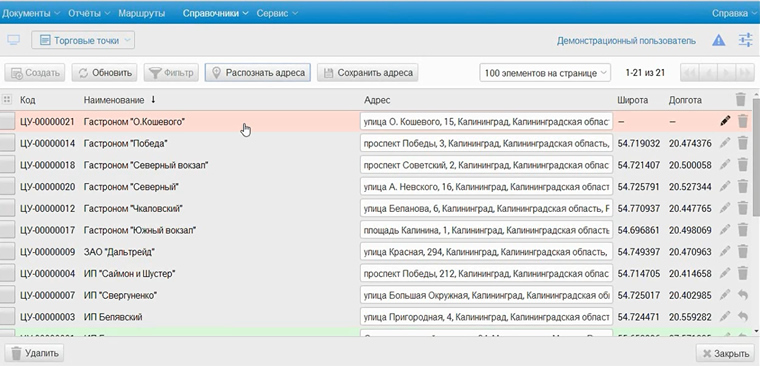The width and height of the screenshot is (760, 366).
Task: Click the Демонстрационный пользователь link
Action: pyautogui.click(x=626, y=41)
